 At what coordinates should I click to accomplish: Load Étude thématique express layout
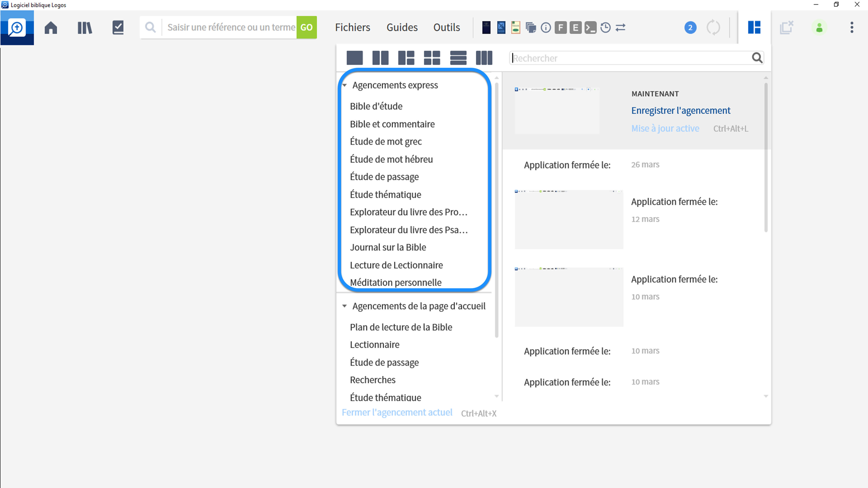tap(385, 195)
